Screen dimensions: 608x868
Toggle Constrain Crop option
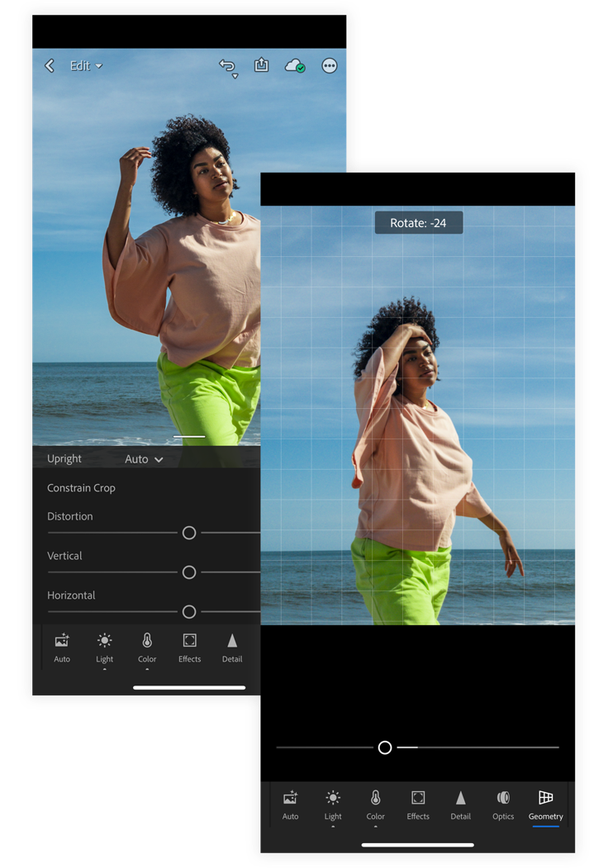coord(82,488)
